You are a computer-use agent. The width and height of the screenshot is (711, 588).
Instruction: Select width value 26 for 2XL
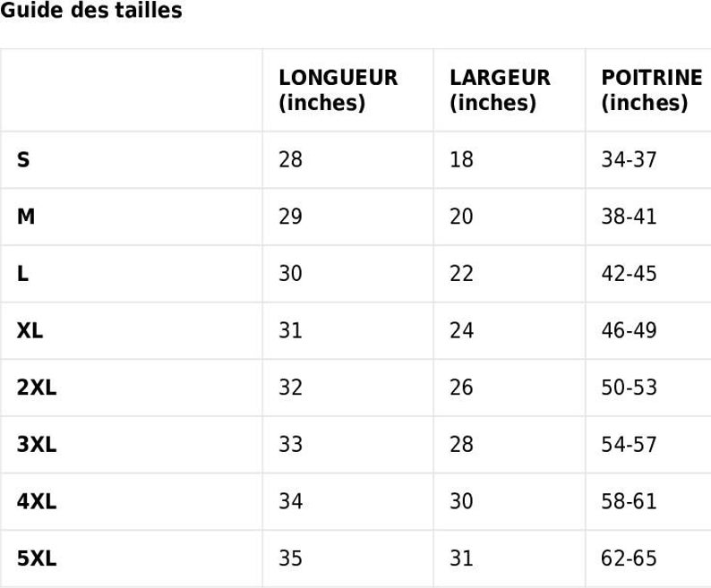click(x=461, y=388)
